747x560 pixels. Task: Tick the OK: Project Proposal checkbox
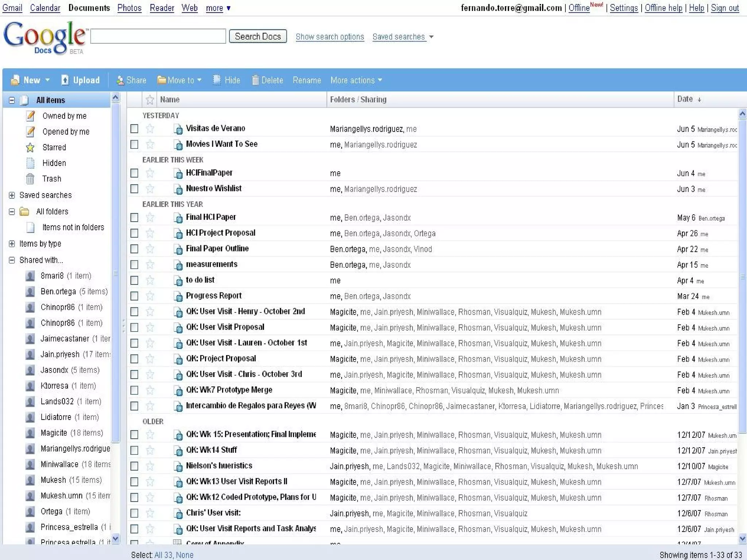point(134,359)
